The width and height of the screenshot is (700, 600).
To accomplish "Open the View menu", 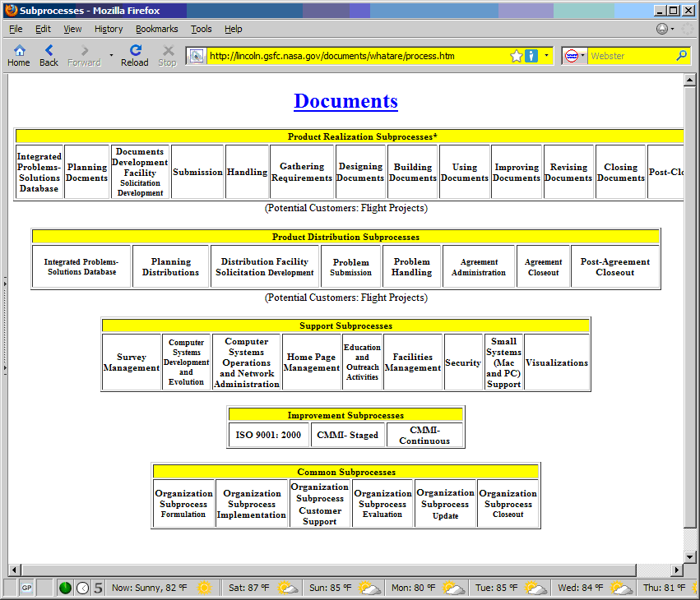I will pyautogui.click(x=72, y=29).
